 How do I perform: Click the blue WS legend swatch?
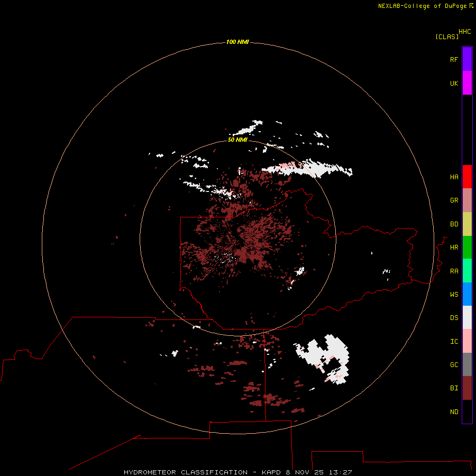tap(467, 294)
